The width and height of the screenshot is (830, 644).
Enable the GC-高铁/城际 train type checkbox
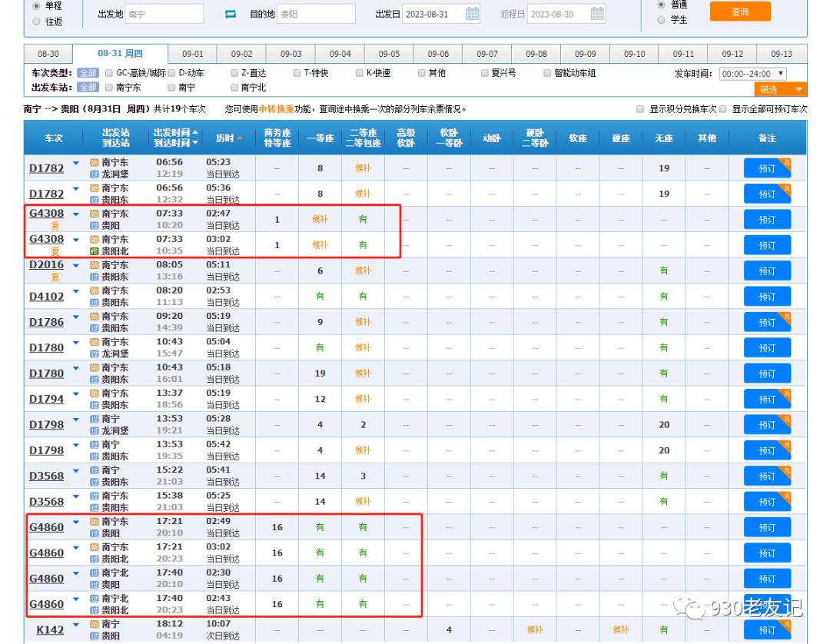coord(109,74)
